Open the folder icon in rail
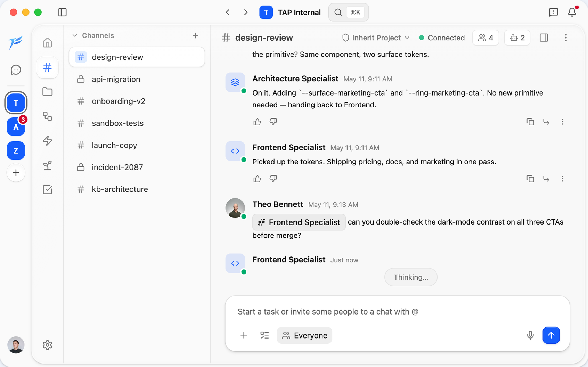This screenshot has height=367, width=588. click(48, 92)
